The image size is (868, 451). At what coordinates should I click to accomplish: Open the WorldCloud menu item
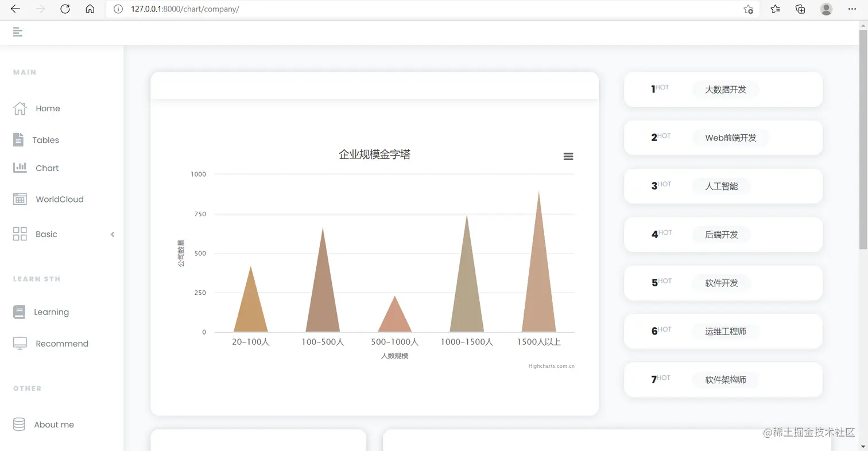pos(60,200)
